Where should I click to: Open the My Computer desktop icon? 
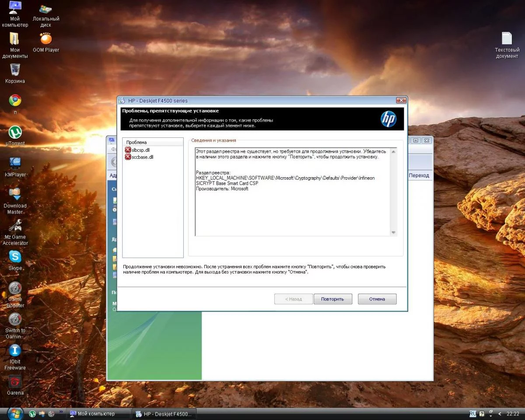tap(15, 14)
